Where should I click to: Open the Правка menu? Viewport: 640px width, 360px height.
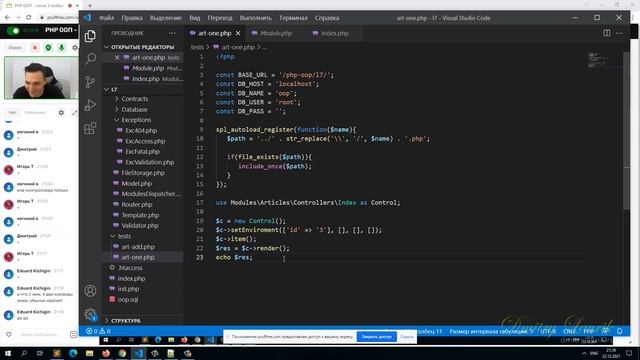(x=132, y=18)
